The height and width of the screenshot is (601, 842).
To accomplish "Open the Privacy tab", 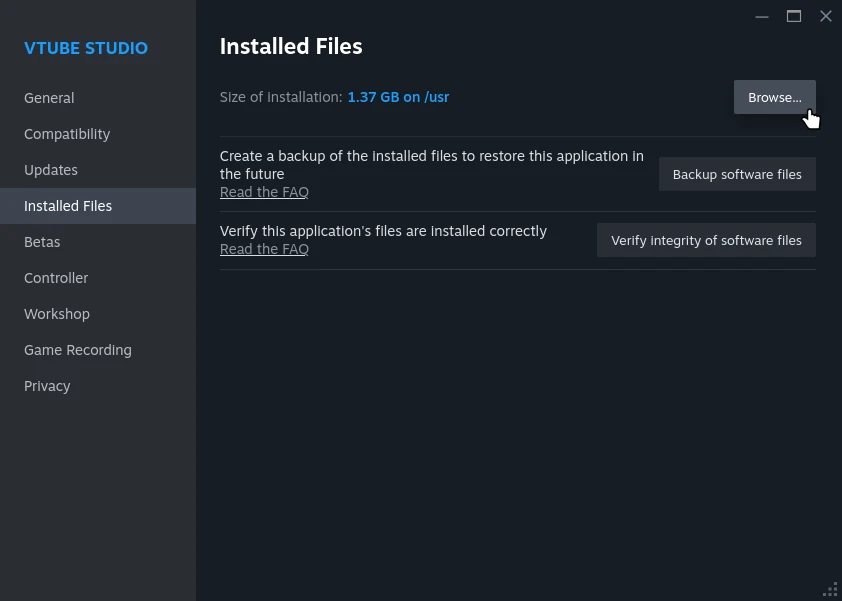I will pos(98,386).
